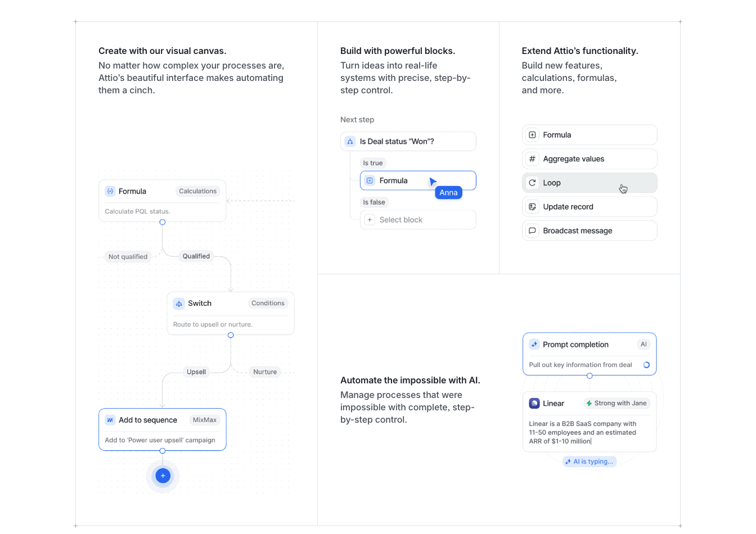Select the 'Is true' branch toggle
Image resolution: width=756 pixels, height=534 pixels.
(373, 163)
